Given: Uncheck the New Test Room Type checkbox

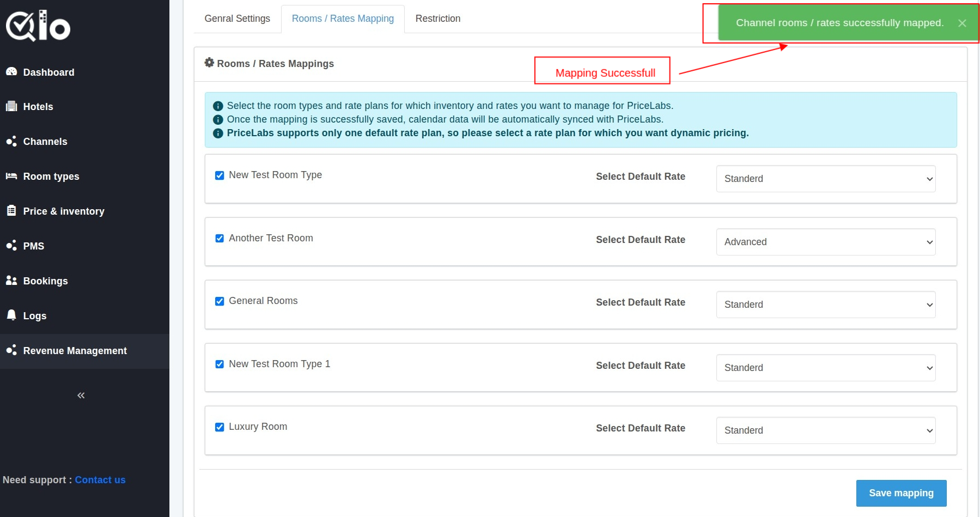Looking at the screenshot, I should pos(220,175).
